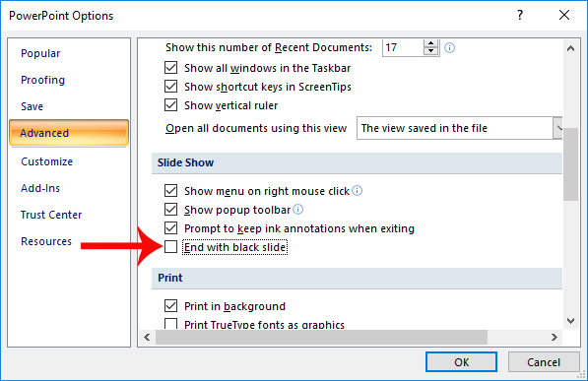
Task: Click horizontal scrollbar right arrow
Action: [555, 337]
